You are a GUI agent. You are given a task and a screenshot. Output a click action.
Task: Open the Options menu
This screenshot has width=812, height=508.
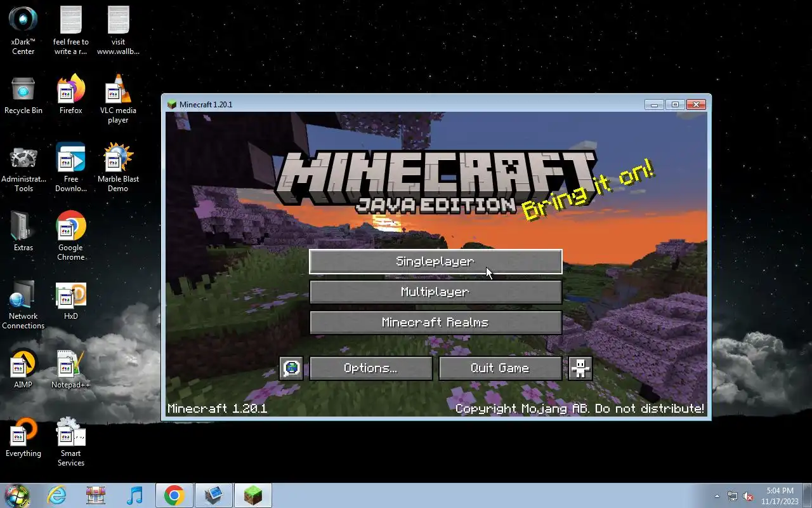[370, 368]
